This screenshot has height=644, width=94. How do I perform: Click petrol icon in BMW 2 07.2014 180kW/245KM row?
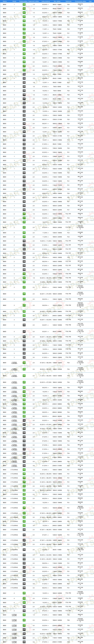click(24, 228)
